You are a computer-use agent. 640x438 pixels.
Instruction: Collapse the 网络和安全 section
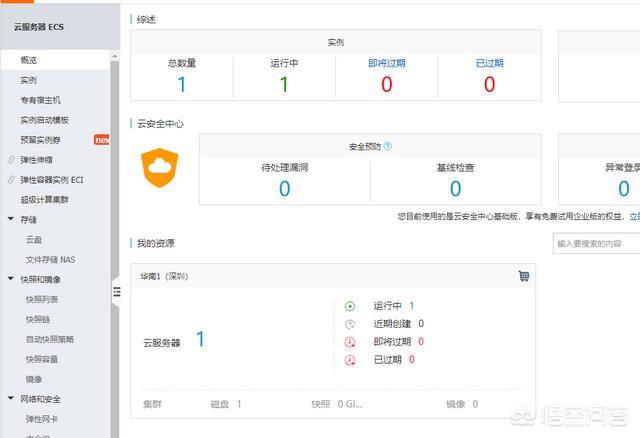[x=11, y=398]
